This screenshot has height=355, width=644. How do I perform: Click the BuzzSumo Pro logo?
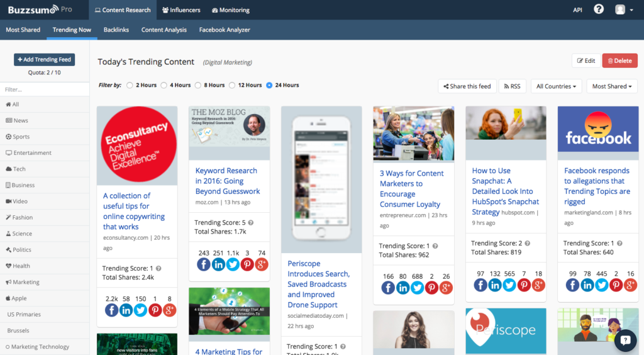pyautogui.click(x=40, y=9)
